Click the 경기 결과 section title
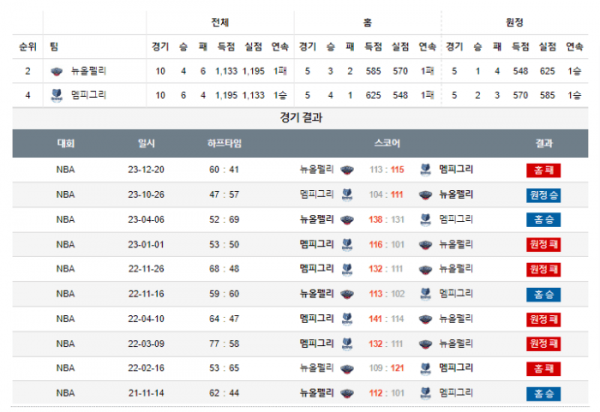This screenshot has height=412, width=600. 301,117
